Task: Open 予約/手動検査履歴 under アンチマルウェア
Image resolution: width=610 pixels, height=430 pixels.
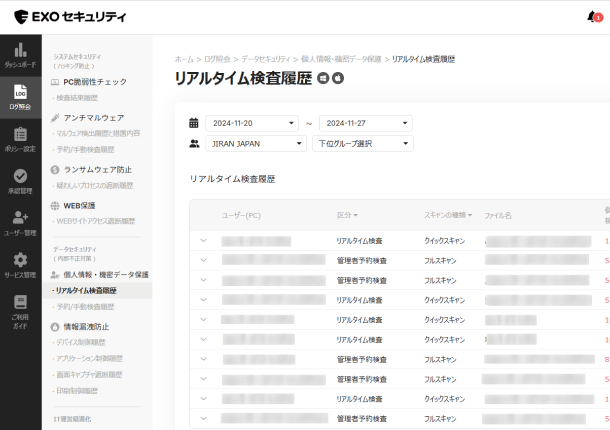Action: 85,149
